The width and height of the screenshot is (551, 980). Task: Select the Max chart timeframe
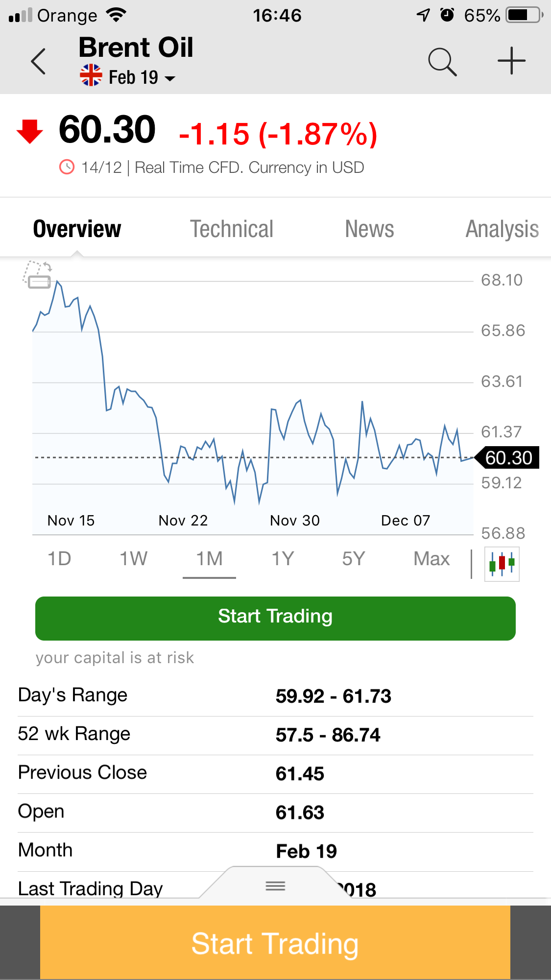[x=431, y=559]
